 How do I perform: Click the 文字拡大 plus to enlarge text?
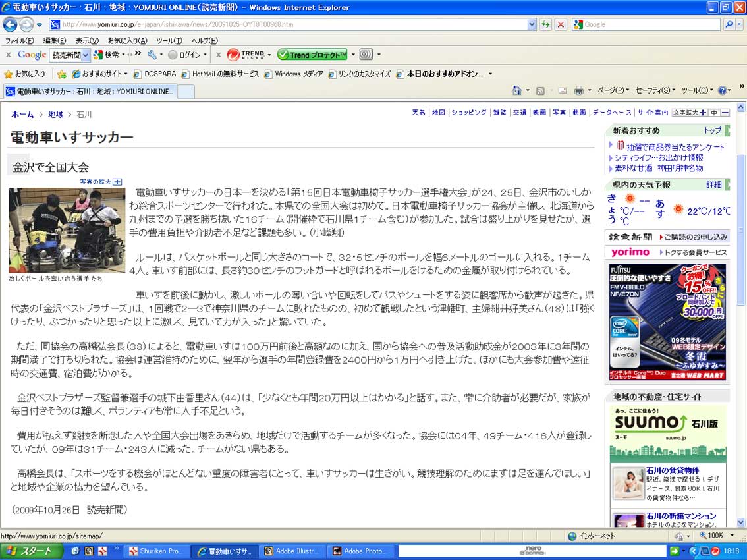(703, 113)
